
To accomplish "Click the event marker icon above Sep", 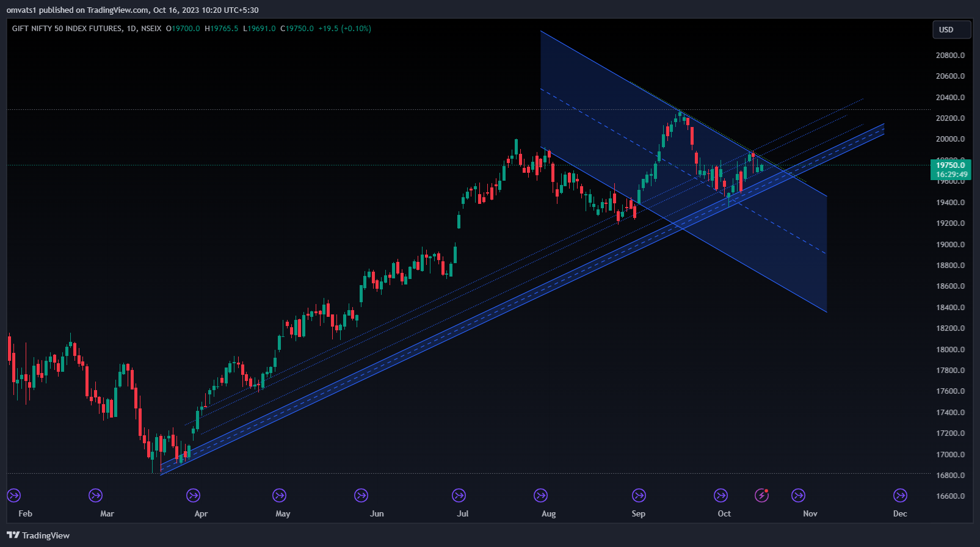I will pos(639,495).
